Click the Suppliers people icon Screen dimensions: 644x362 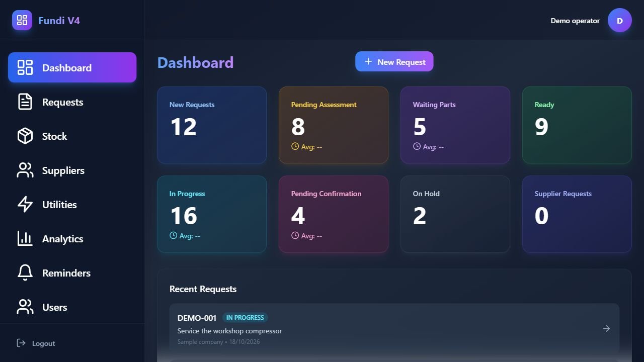[x=25, y=170]
